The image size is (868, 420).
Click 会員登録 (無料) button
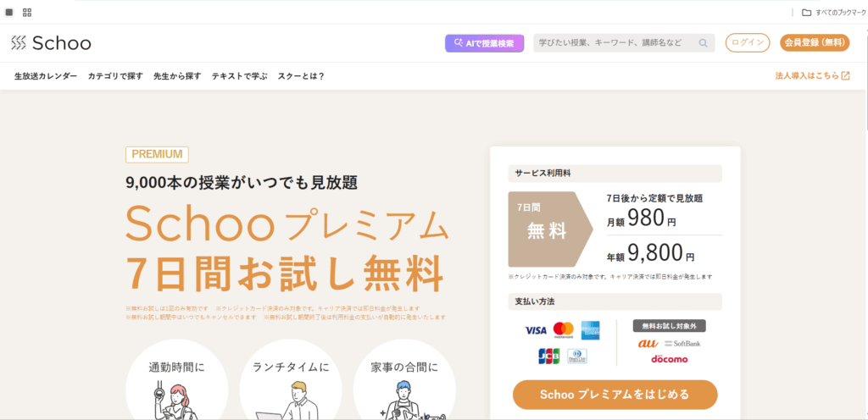(x=815, y=43)
